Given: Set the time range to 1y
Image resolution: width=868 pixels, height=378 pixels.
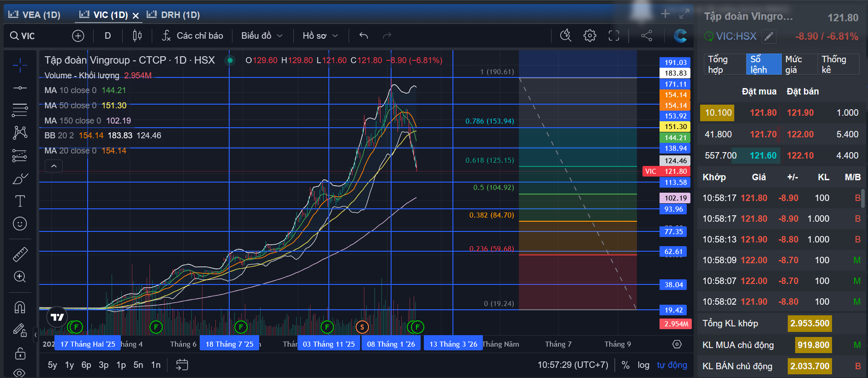Looking at the screenshot, I should click(69, 365).
